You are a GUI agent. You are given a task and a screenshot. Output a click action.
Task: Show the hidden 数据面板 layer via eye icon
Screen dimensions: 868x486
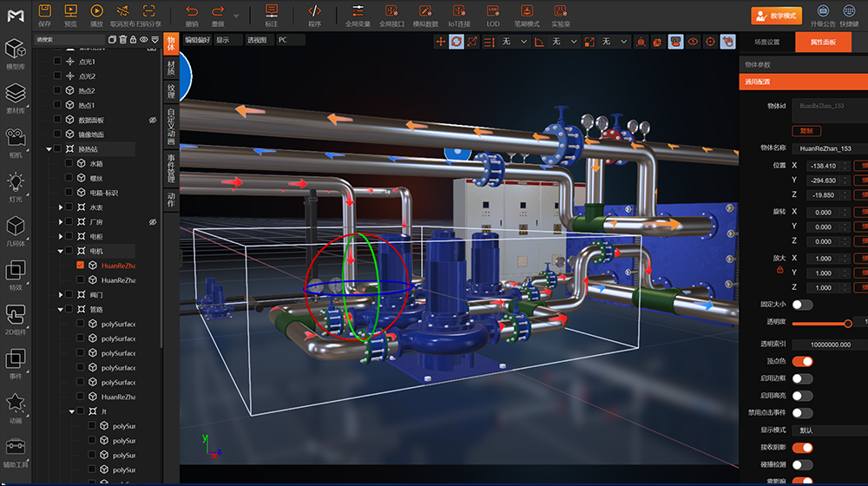point(152,120)
